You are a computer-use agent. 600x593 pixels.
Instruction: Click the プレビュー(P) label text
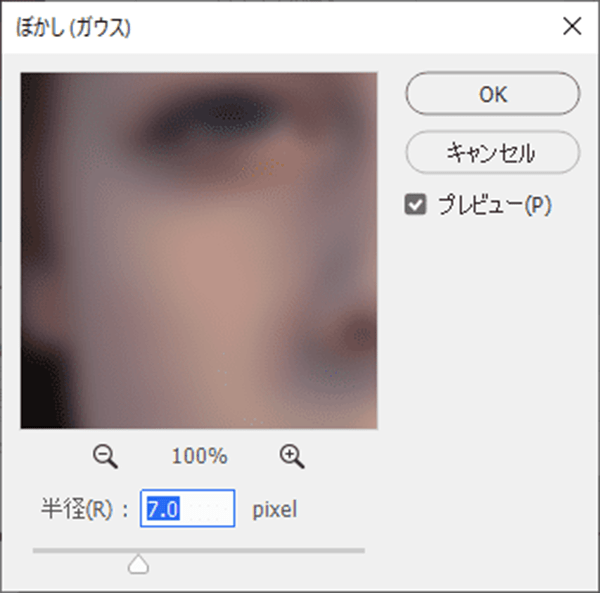[x=494, y=205]
